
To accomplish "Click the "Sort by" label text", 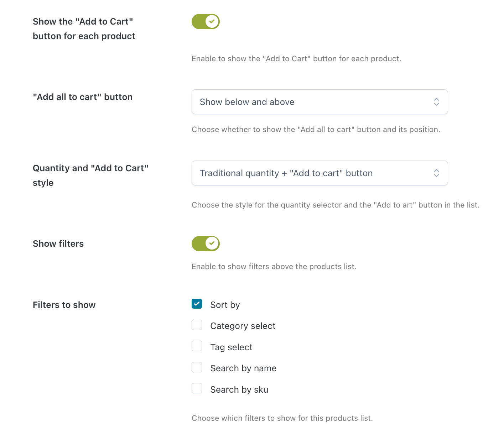I will click(225, 305).
